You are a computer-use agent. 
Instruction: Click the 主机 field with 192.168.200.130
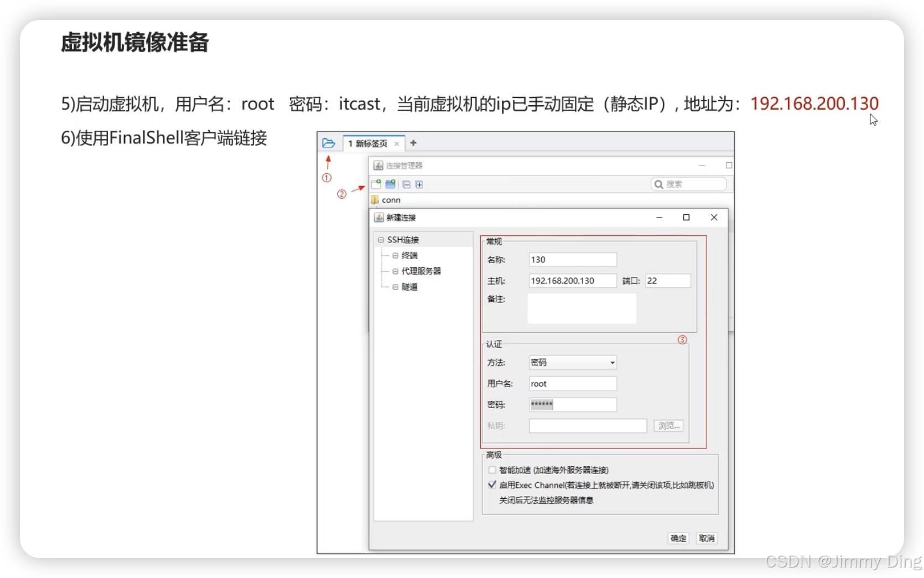[x=573, y=281]
